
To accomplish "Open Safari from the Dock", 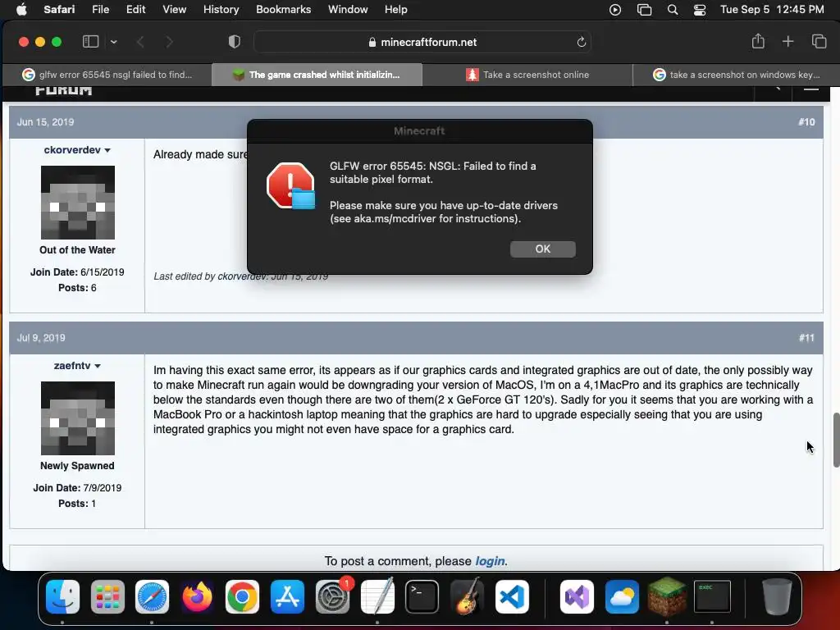I will [x=152, y=596].
